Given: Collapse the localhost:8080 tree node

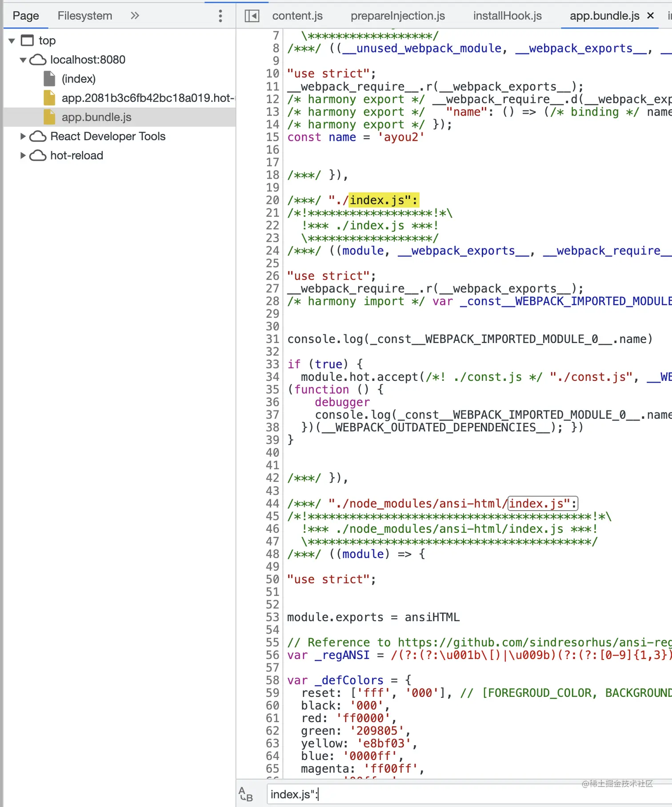Looking at the screenshot, I should click(x=23, y=60).
